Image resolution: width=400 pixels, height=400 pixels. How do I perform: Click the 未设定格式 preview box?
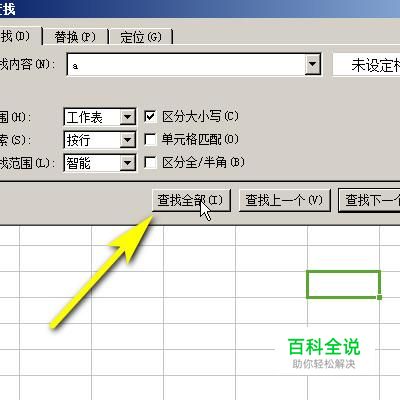point(366,65)
